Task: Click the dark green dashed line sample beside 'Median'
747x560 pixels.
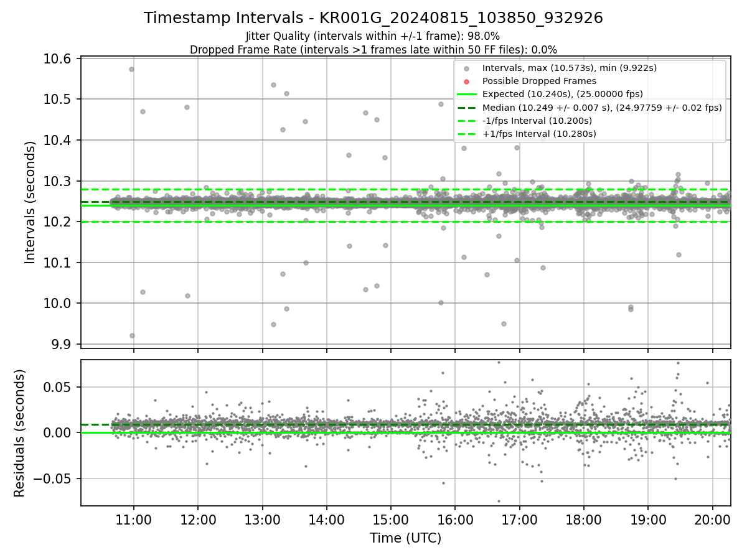Action: pyautogui.click(x=467, y=108)
